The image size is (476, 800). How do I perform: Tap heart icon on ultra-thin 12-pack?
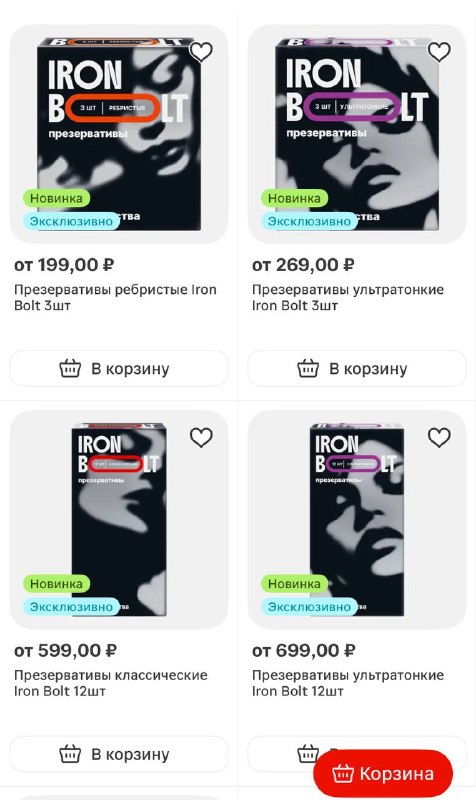tap(439, 438)
